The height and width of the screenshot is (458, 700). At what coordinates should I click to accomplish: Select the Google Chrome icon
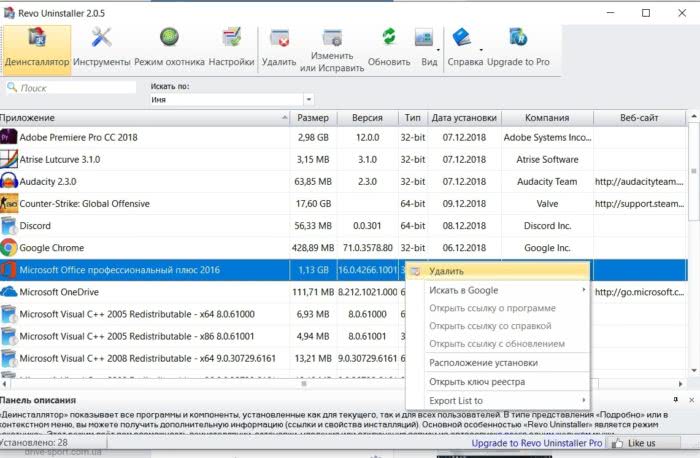(x=8, y=248)
